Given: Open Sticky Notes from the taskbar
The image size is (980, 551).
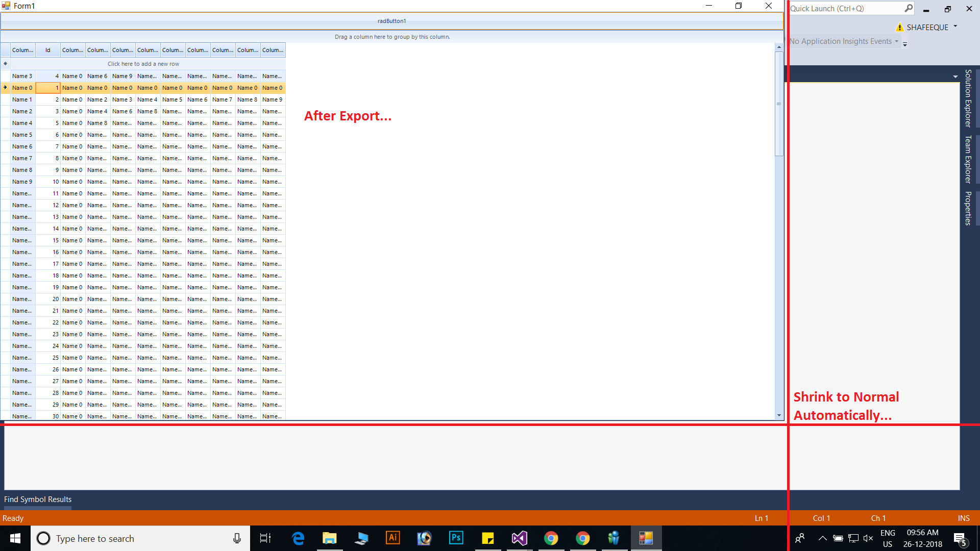Looking at the screenshot, I should (x=487, y=538).
